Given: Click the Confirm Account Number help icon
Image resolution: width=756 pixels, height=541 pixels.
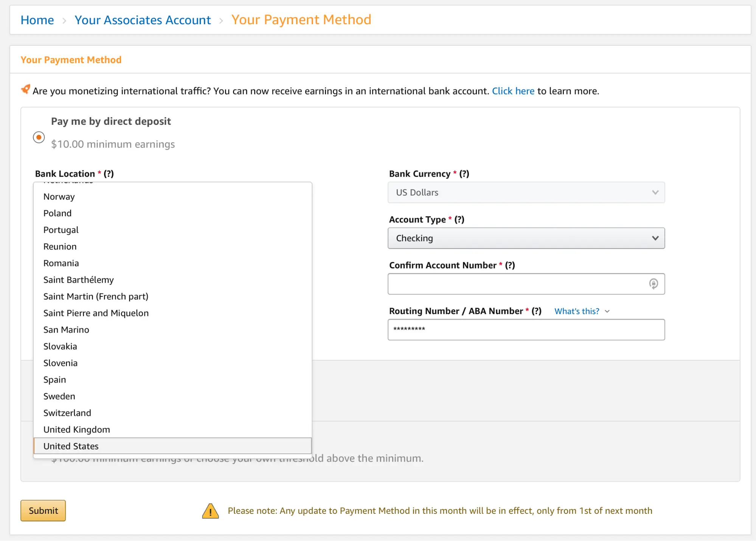Looking at the screenshot, I should (511, 265).
